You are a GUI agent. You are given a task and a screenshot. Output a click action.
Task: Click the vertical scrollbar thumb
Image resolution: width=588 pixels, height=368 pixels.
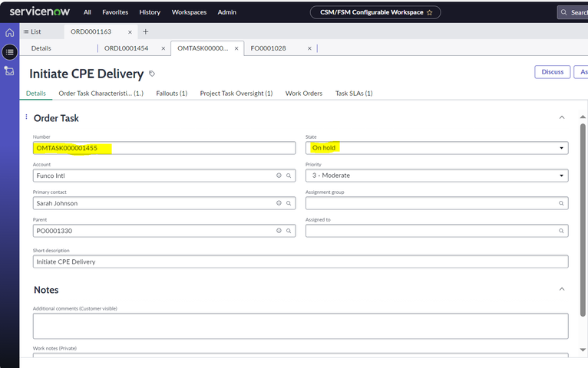click(x=583, y=220)
